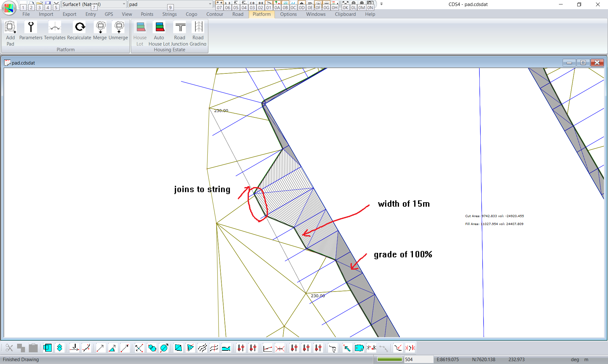This screenshot has height=364, width=608.
Task: Expand quick access toolbar customize arrow
Action: click(382, 4)
